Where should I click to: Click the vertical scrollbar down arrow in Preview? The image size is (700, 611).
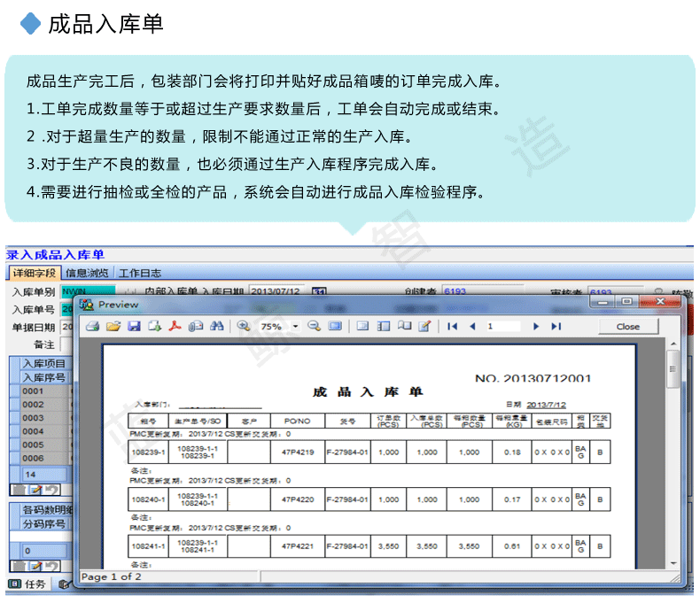click(673, 562)
